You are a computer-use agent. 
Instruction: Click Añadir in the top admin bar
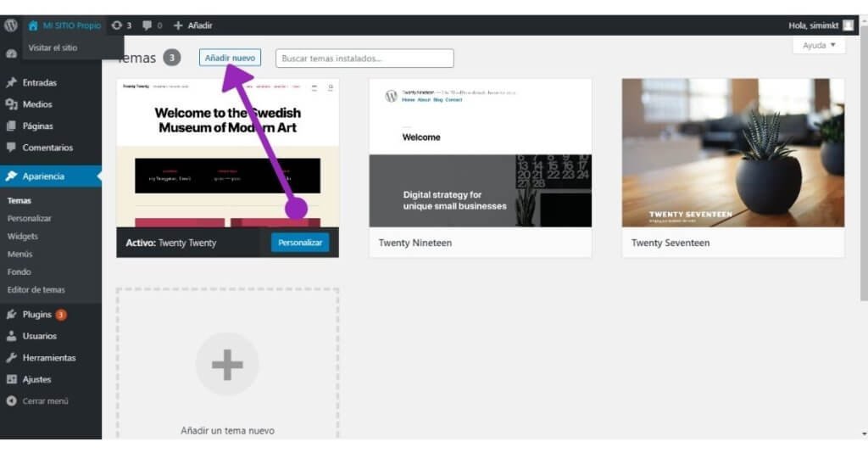pyautogui.click(x=200, y=25)
